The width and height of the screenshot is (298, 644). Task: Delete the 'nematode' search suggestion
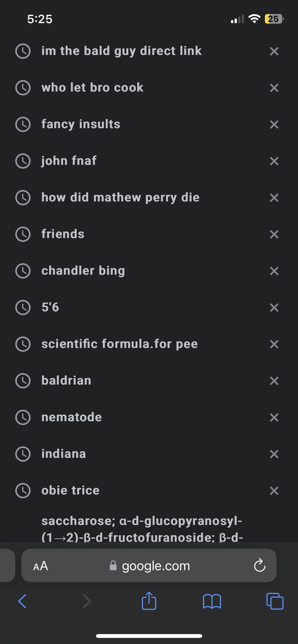click(x=274, y=417)
